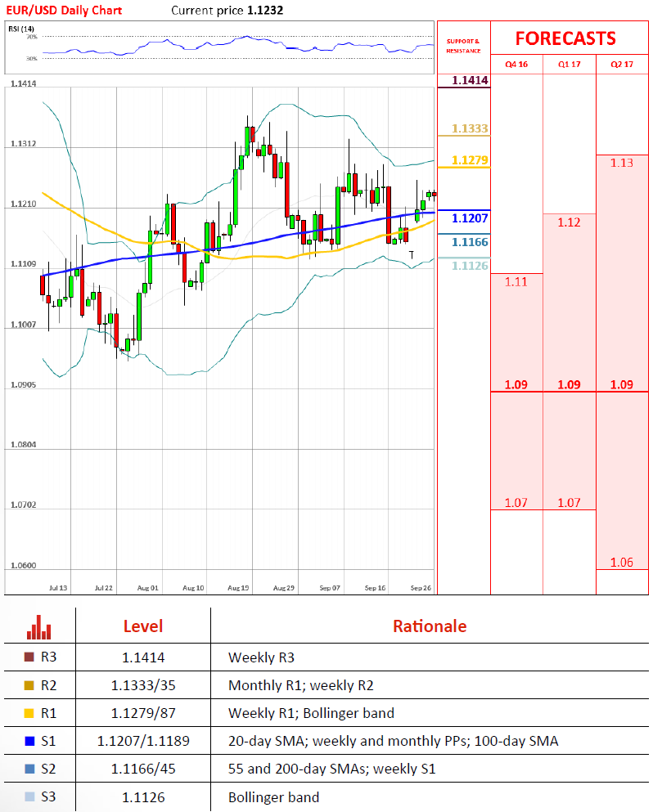Click the 1.1333/35 level cell
This screenshot has height=812, width=653.
(143, 685)
